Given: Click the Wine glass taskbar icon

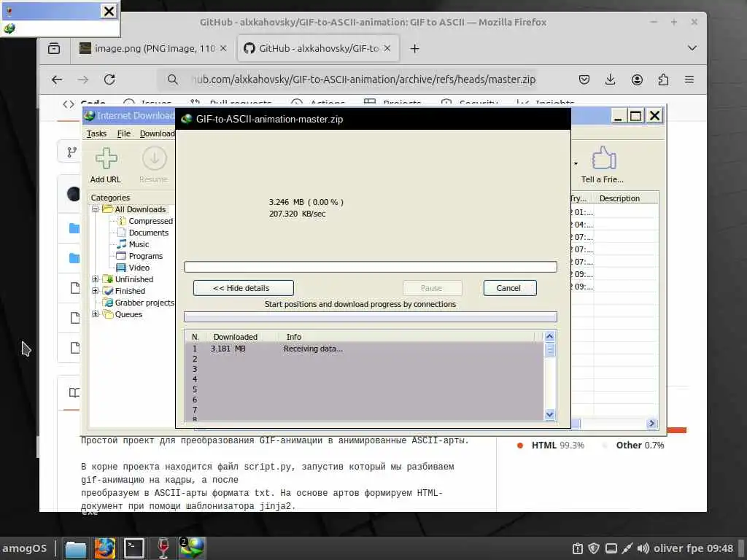Looking at the screenshot, I should coord(163,548).
